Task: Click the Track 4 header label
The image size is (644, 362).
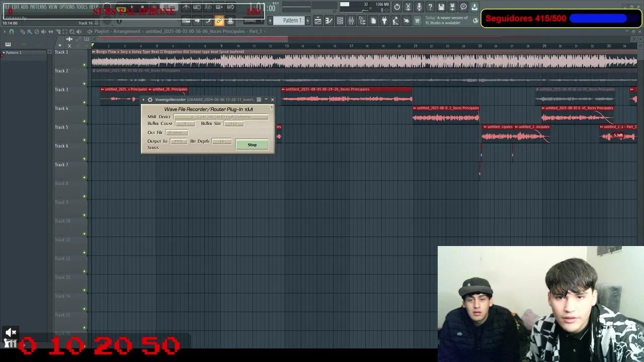Action: [61, 108]
